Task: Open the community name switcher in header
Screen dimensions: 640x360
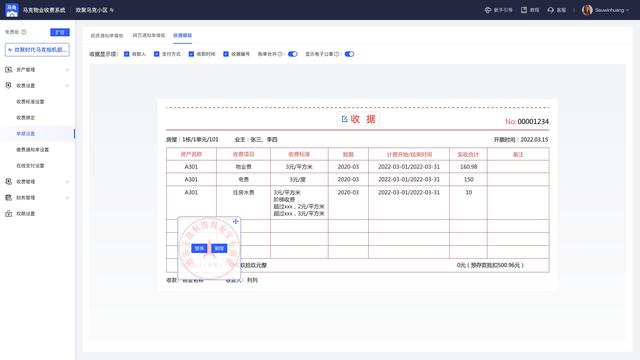Action: point(95,10)
